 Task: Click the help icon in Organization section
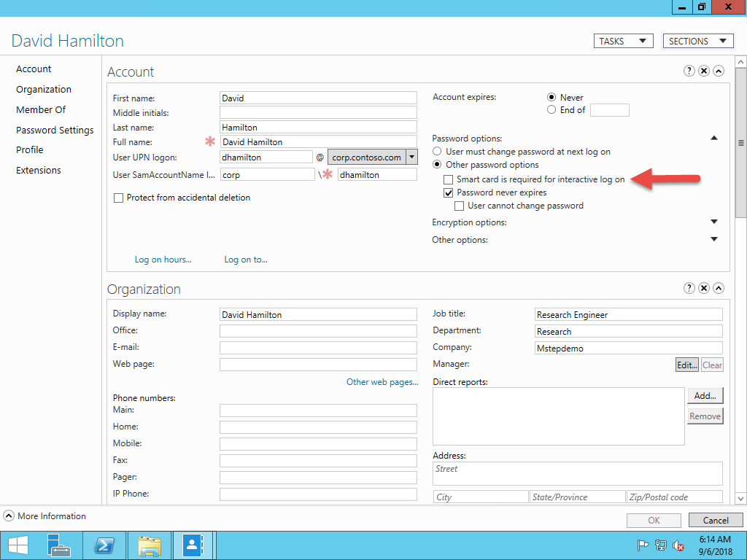(689, 288)
